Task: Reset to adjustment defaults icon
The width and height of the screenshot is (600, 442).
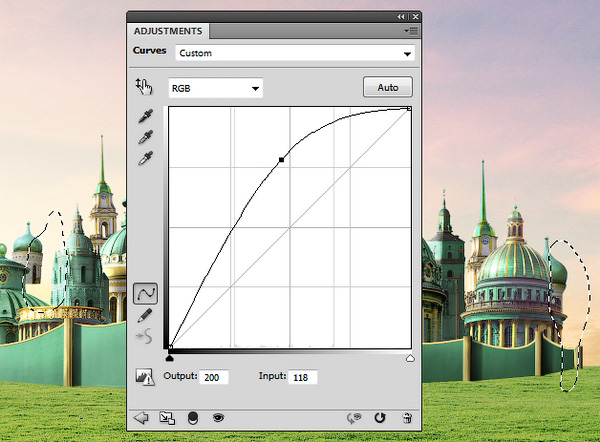Action: pyautogui.click(x=380, y=418)
